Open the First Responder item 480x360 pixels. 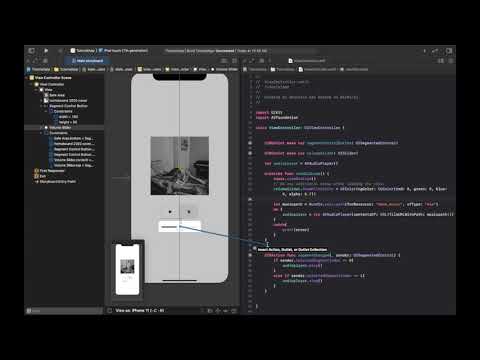pyautogui.click(x=49, y=171)
